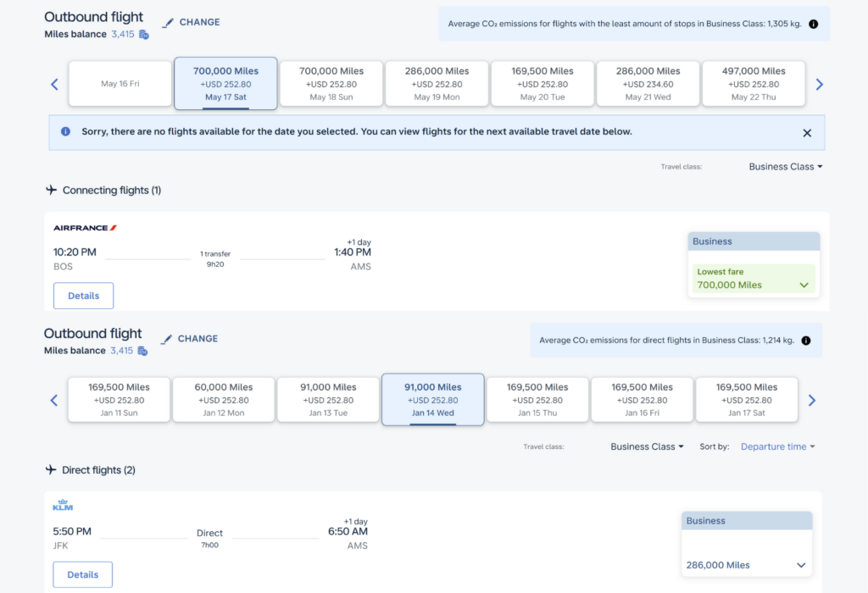Viewport: 868px width, 593px height.
Task: Click the Direct flights (2) heading
Action: pyautogui.click(x=98, y=470)
